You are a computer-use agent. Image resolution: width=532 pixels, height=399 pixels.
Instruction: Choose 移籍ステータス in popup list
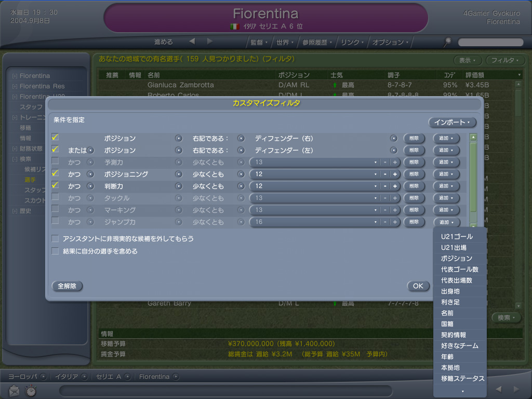tap(462, 378)
